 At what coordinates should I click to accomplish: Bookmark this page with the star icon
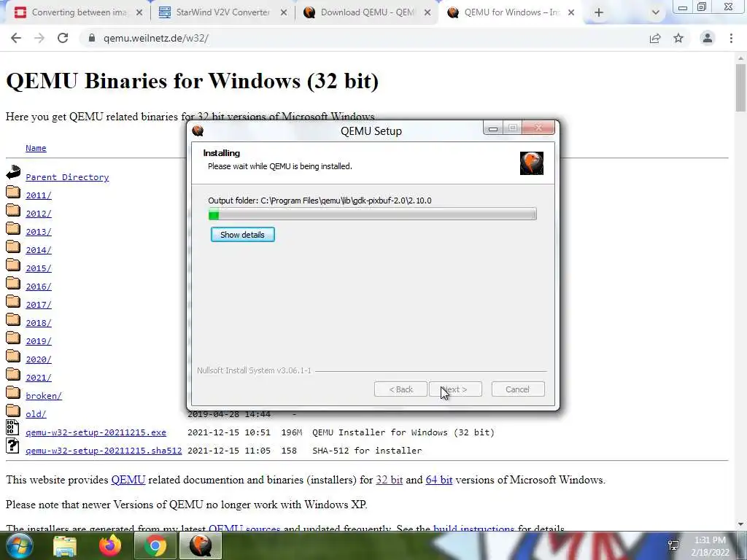pos(678,38)
